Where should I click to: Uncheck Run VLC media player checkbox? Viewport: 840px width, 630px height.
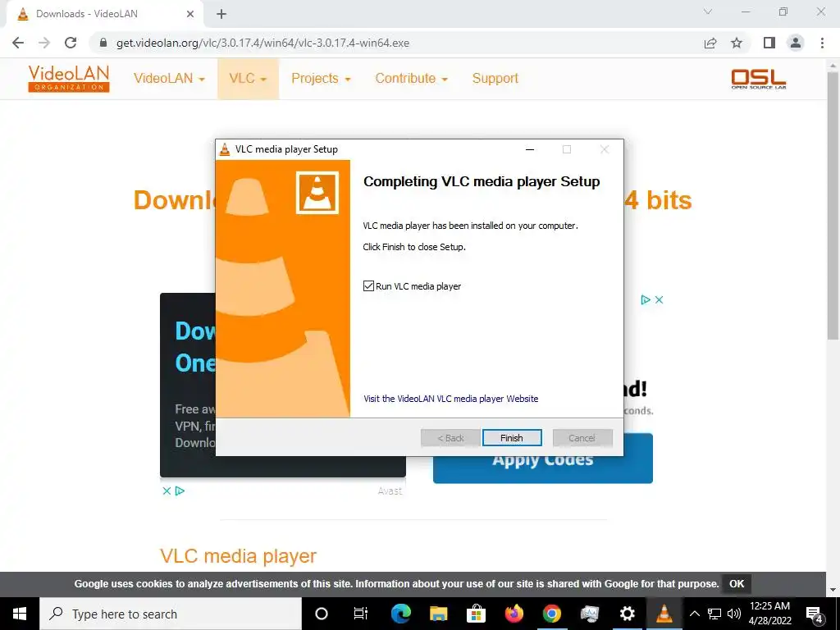coord(368,286)
